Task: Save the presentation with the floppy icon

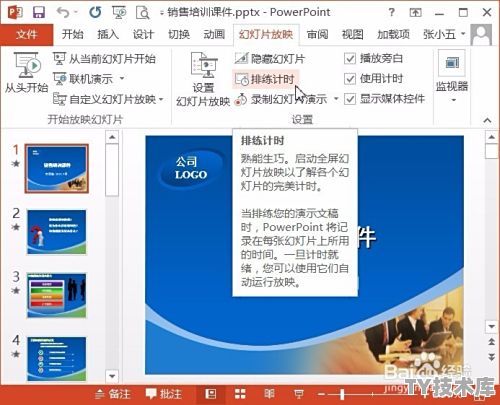Action: 39,13
